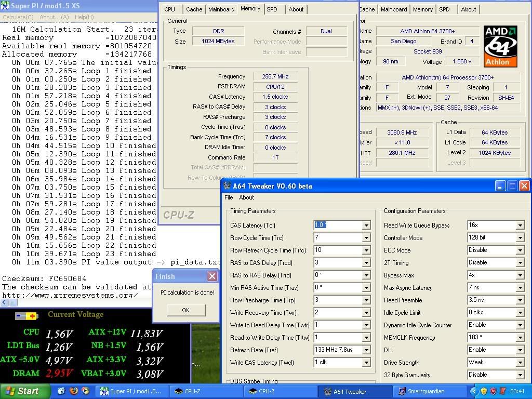The height and width of the screenshot is (399, 532).
Task: Open the Mainboard tab in the CPU-Z processor window
Action: (x=394, y=9)
